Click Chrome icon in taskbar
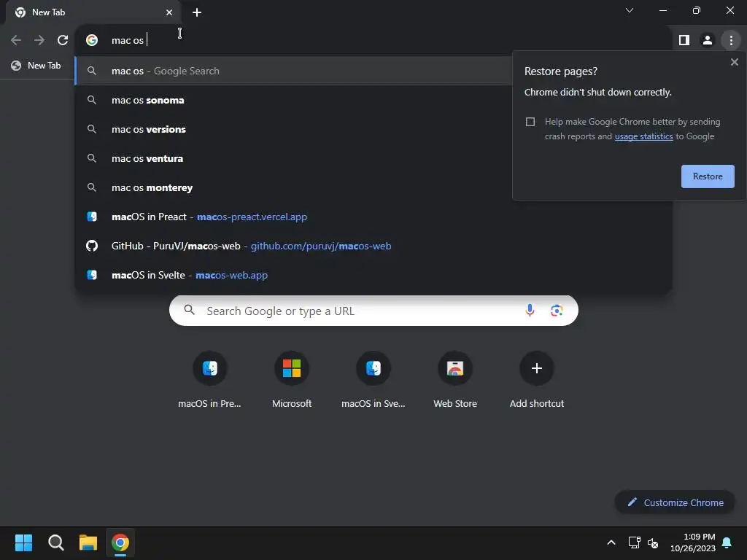747x560 pixels. (x=120, y=542)
